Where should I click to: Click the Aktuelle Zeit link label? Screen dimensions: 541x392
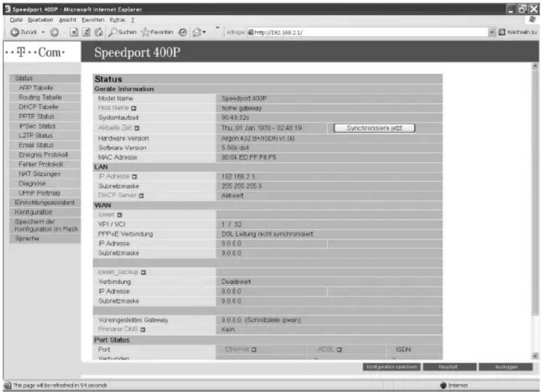click(x=115, y=128)
